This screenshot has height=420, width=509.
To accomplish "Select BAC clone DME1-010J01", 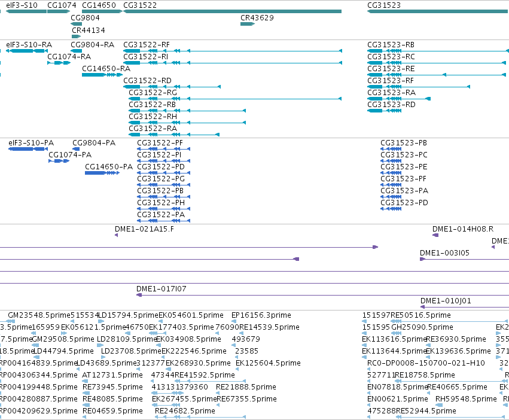I will coord(465,307).
